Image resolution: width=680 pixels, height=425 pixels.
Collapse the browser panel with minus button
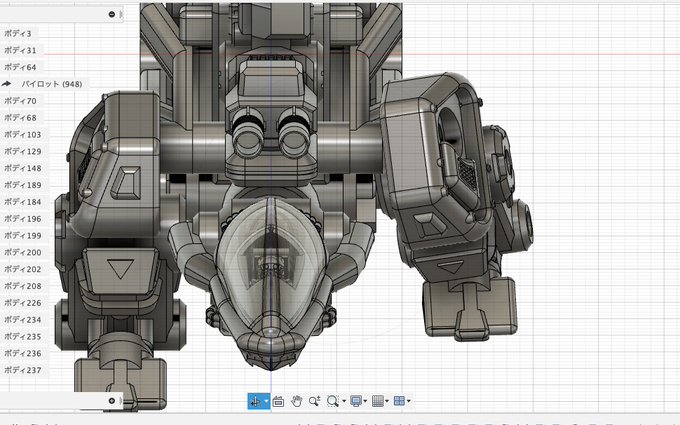111,14
